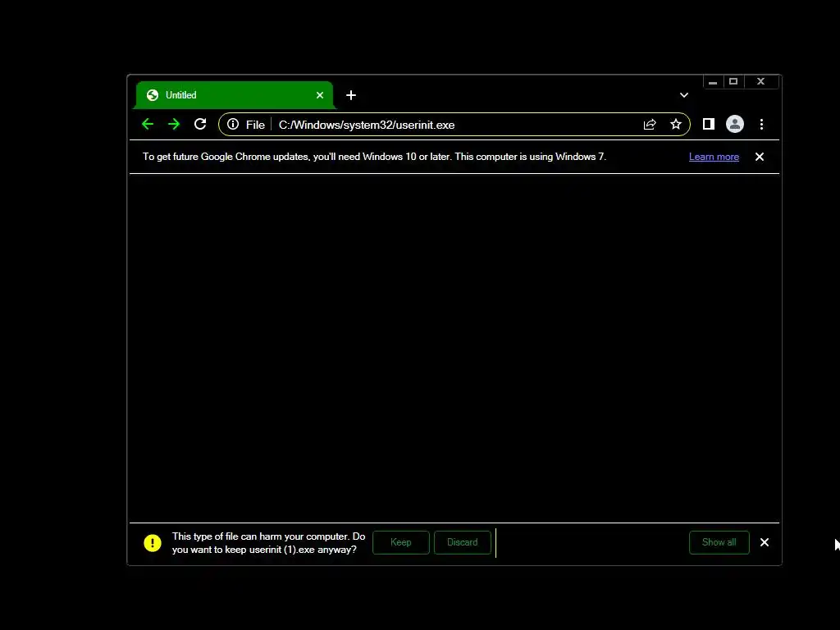The image size is (840, 630).
Task: Dismiss the Windows 7 update infobar
Action: coord(759,157)
